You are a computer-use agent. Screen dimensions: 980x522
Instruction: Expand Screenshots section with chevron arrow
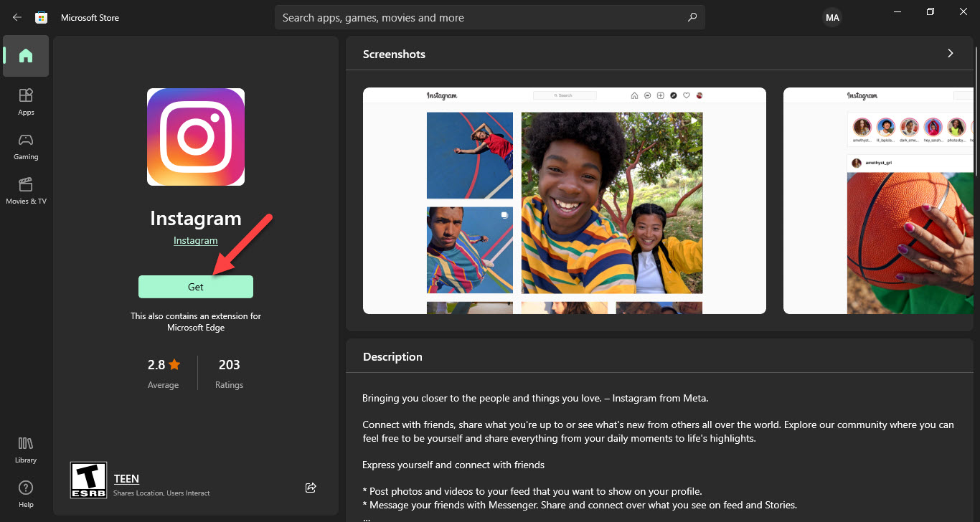[x=951, y=53]
